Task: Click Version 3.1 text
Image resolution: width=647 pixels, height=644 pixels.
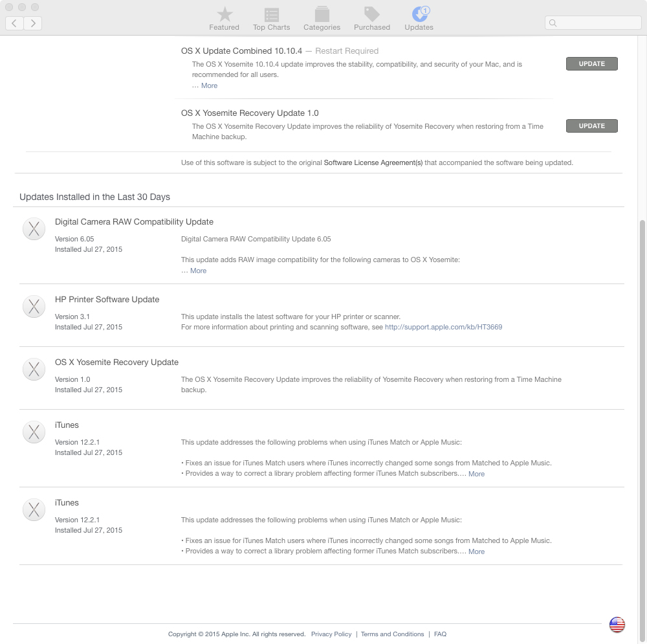Action: (72, 316)
